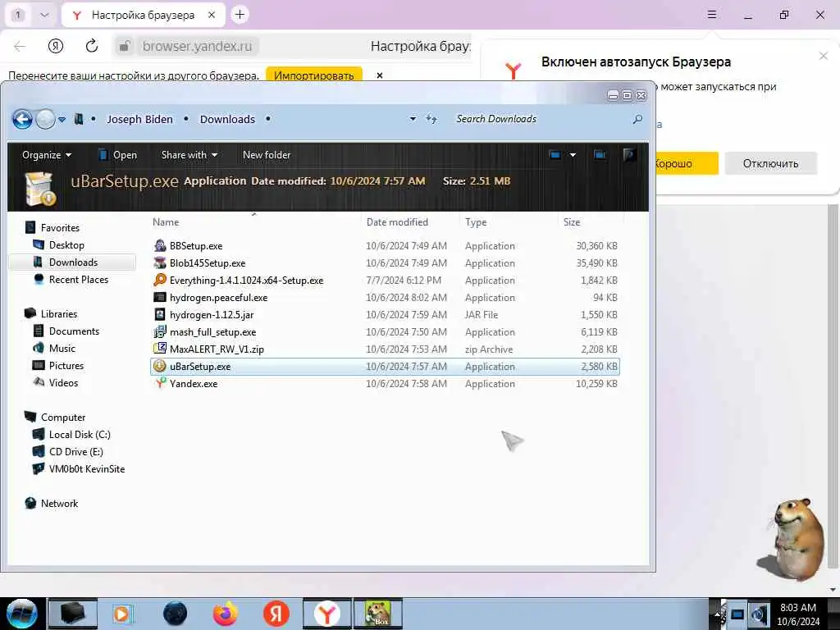Select Everything-1.4.1.1024.x64-Setup.exe icon
840x630 pixels.
click(160, 281)
